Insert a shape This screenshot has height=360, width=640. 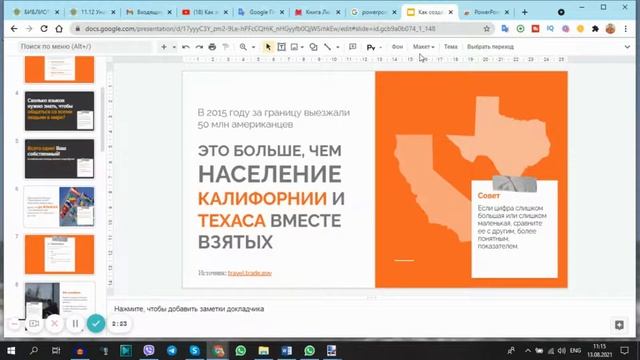[313, 47]
